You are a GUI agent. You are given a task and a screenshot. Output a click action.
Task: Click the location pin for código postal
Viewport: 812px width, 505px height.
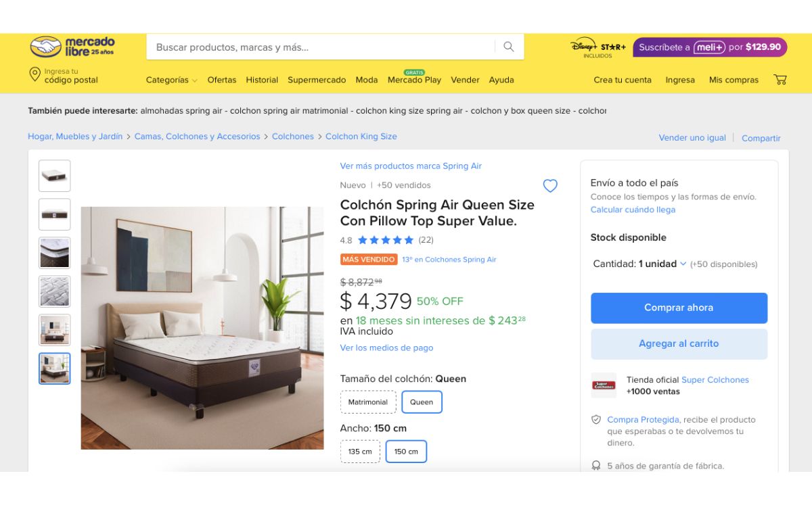(35, 75)
